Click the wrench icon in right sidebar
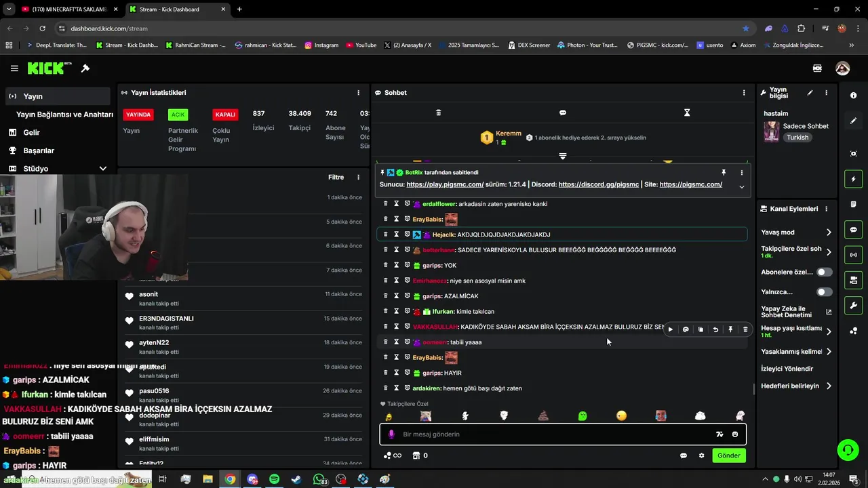The image size is (868, 488). (853, 306)
